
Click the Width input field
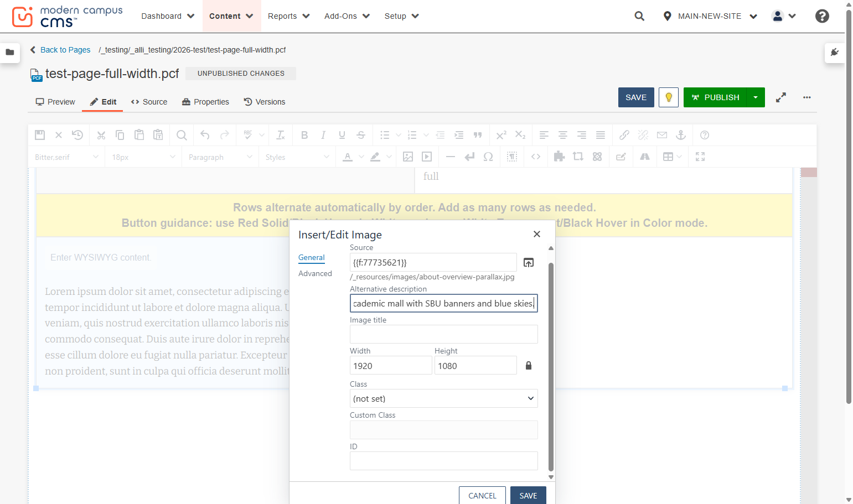(x=391, y=365)
